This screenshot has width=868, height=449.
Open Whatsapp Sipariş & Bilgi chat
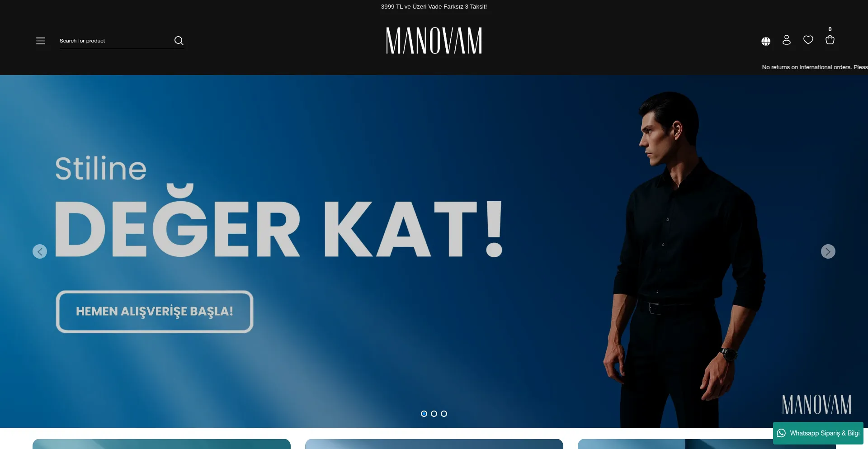click(x=818, y=433)
